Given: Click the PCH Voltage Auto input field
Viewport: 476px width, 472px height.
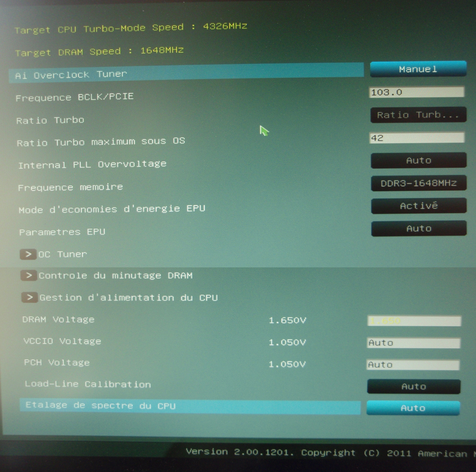Looking at the screenshot, I should click(413, 365).
